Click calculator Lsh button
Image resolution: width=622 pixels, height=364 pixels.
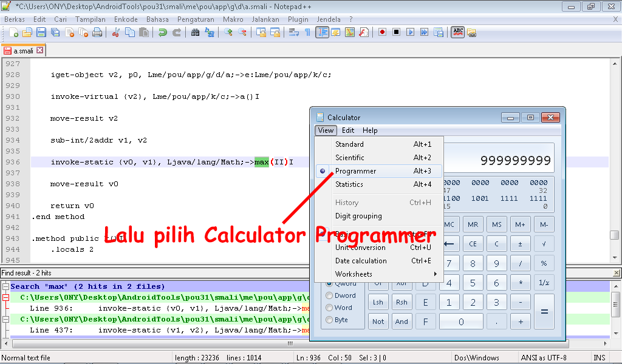(378, 302)
